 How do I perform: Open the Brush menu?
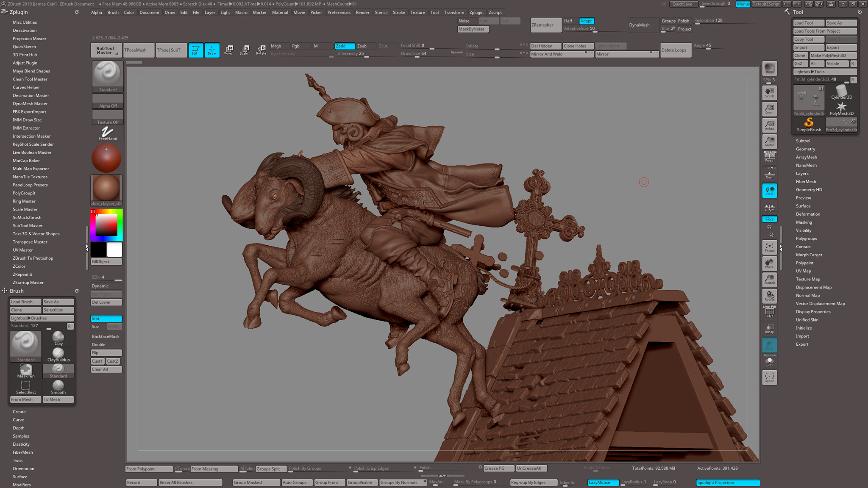point(113,12)
